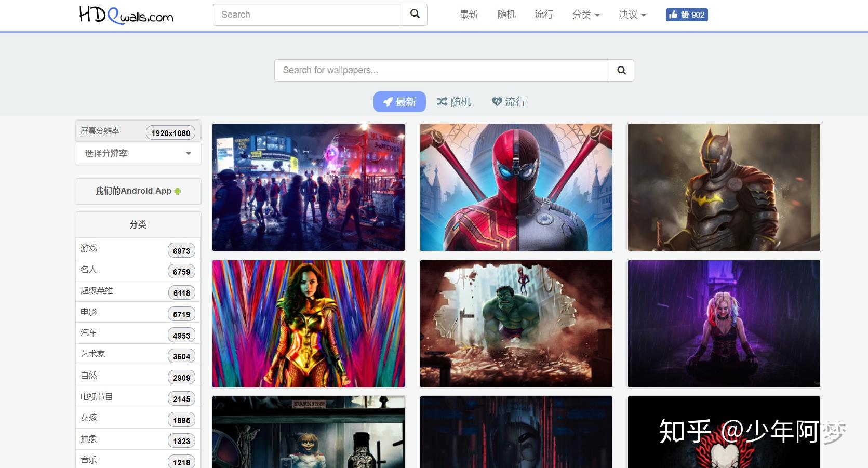Open the armored Batman knight wallpaper
This screenshot has width=868, height=468.
(724, 187)
